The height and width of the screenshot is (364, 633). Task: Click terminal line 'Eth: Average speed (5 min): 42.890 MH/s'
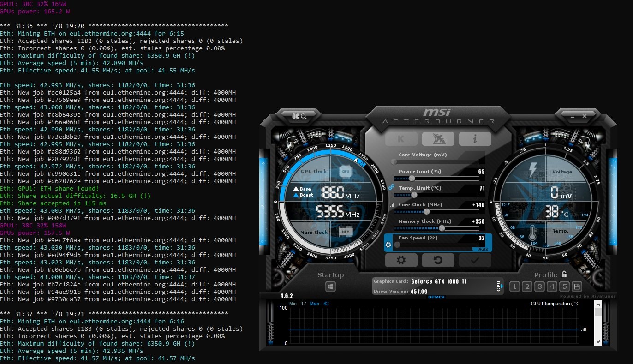tap(72, 63)
